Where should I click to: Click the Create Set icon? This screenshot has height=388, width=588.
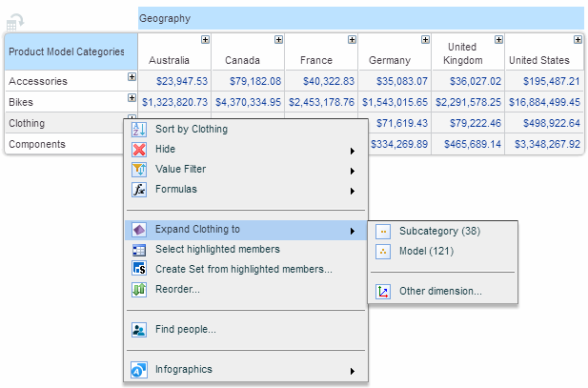tap(139, 269)
